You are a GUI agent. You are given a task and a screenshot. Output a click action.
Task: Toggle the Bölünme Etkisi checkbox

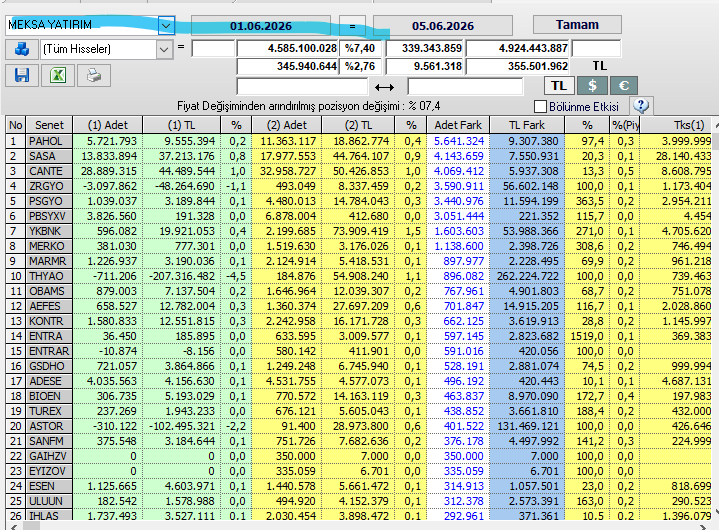pyautogui.click(x=541, y=106)
